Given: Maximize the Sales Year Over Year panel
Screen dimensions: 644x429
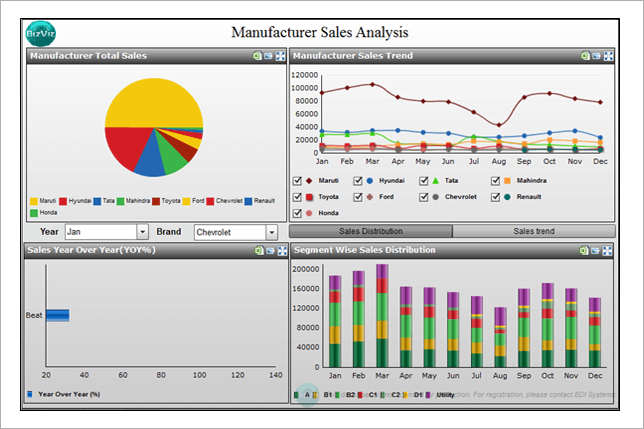Looking at the screenshot, I should pyautogui.click(x=282, y=250).
